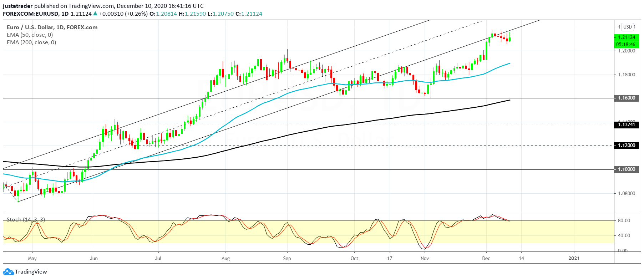This screenshot has width=644, height=280.
Task: Click the Oct label on the time axis
Action: tap(354, 258)
